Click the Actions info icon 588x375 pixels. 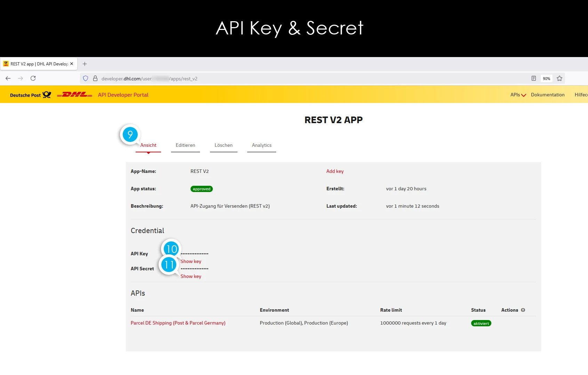523,310
